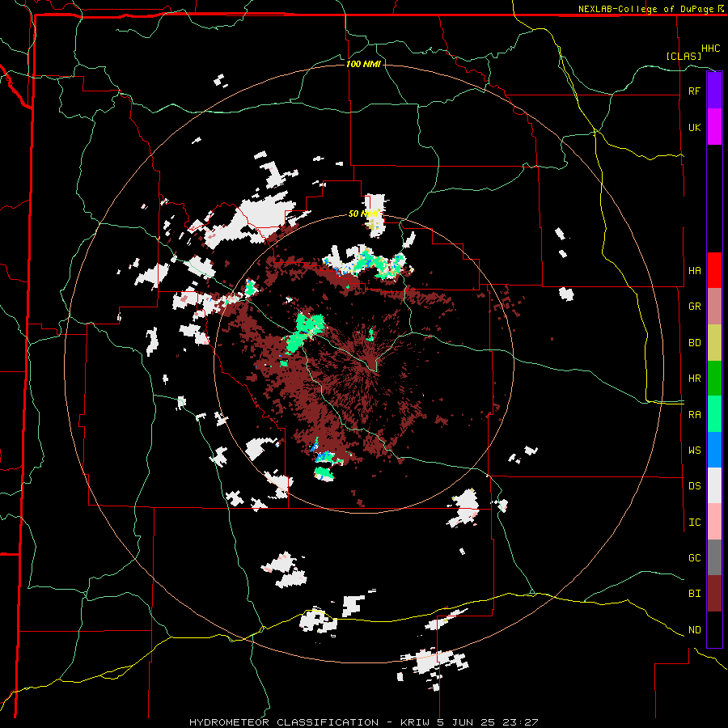Click the RF purple legend swatch

[714, 91]
